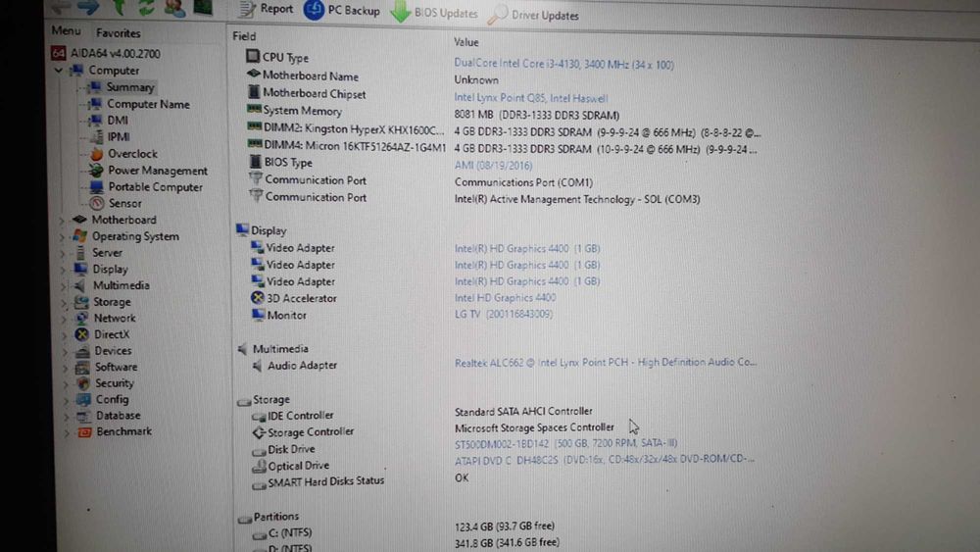
Task: Select the IDE Controller row icon
Action: [x=259, y=416]
